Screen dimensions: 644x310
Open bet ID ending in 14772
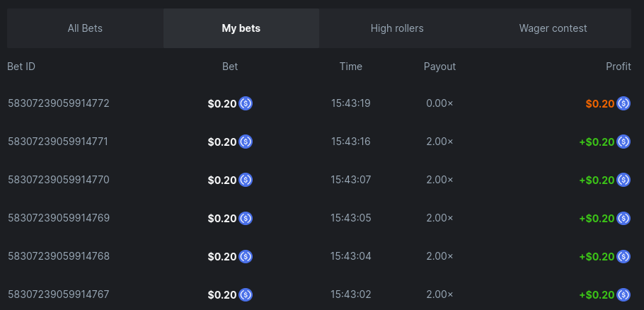[59, 103]
